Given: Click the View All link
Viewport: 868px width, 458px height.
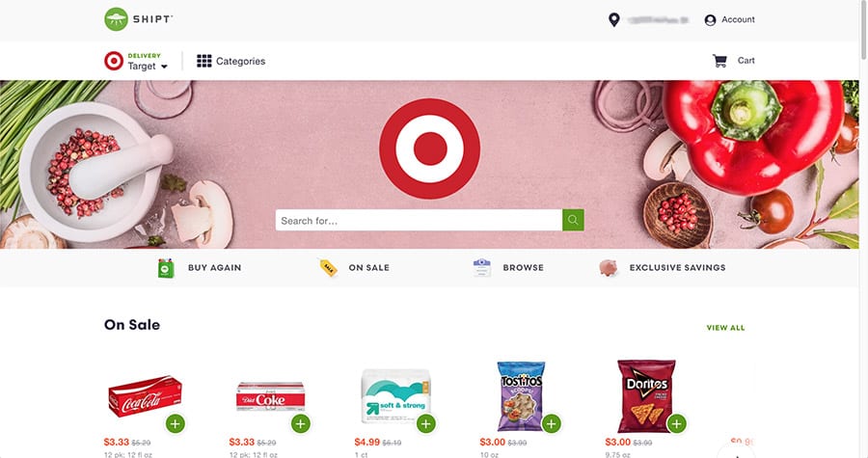Looking at the screenshot, I should click(725, 328).
